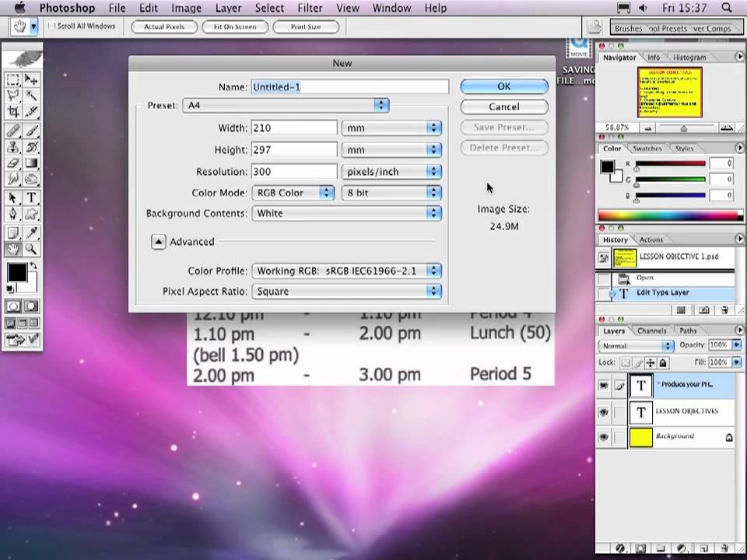This screenshot has width=747, height=560.
Task: Select the Slice tool
Action: click(31, 112)
